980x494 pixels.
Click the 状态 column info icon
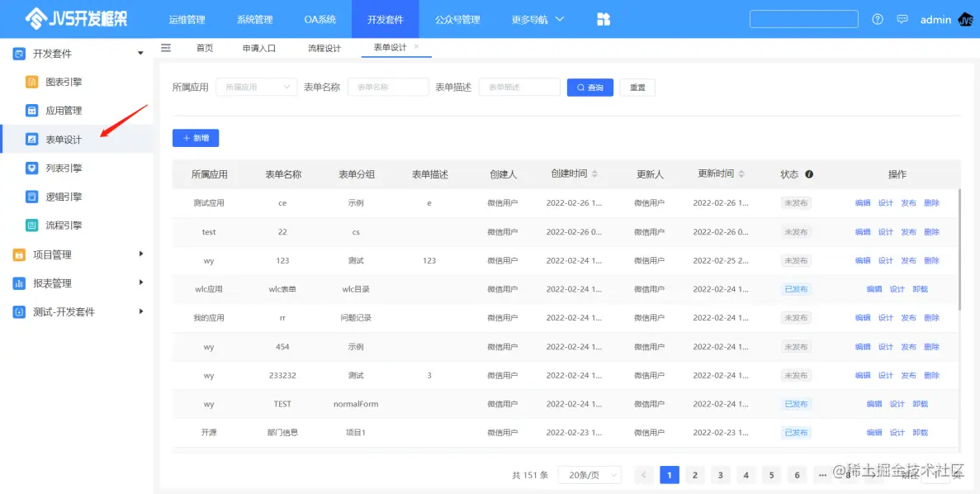pyautogui.click(x=809, y=174)
